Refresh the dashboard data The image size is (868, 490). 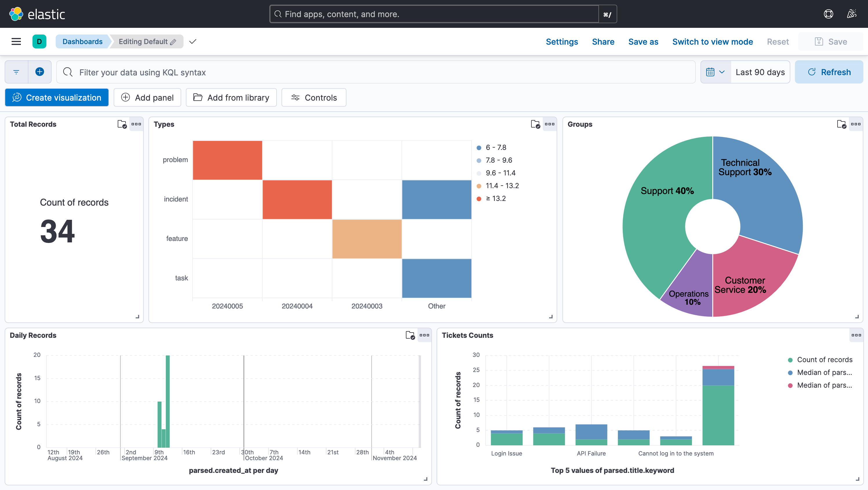pos(829,72)
